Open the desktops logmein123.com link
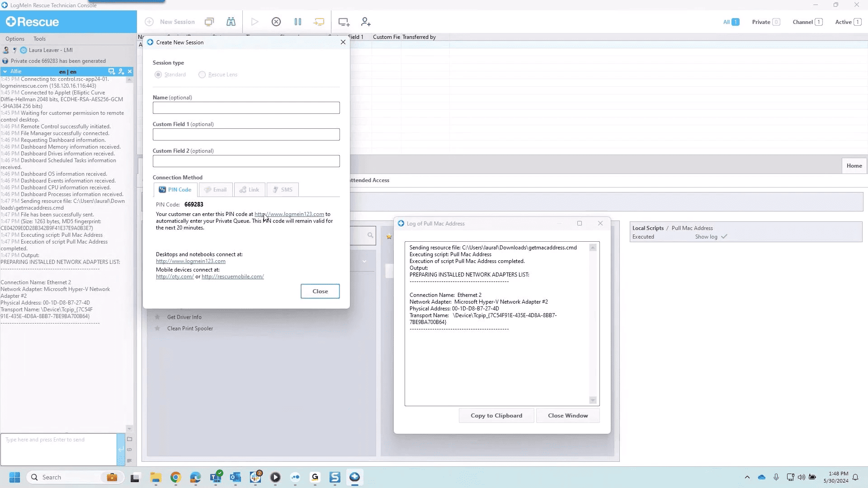Image resolution: width=868 pixels, height=488 pixels. (x=191, y=261)
